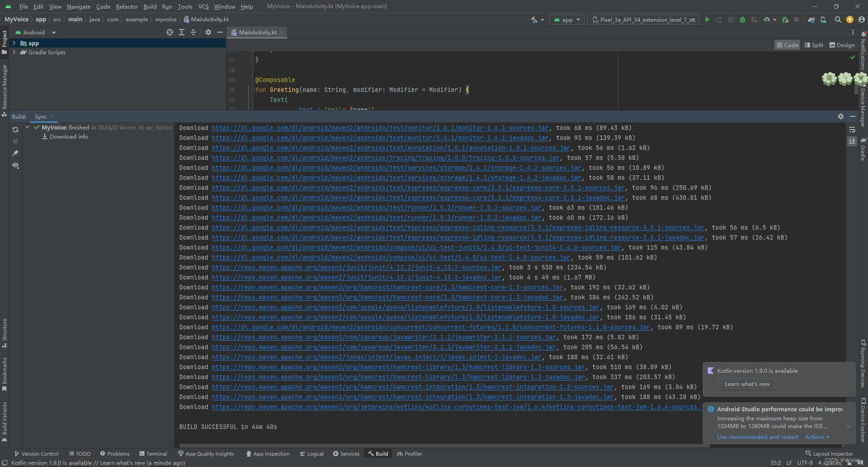Open the Profile app gauge icon
868x467 pixels.
(x=766, y=19)
